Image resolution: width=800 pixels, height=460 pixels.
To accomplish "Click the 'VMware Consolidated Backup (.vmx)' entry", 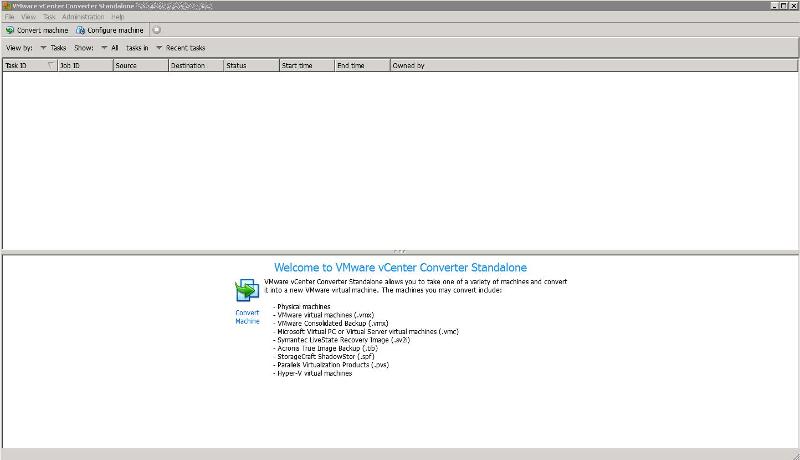I will point(333,323).
